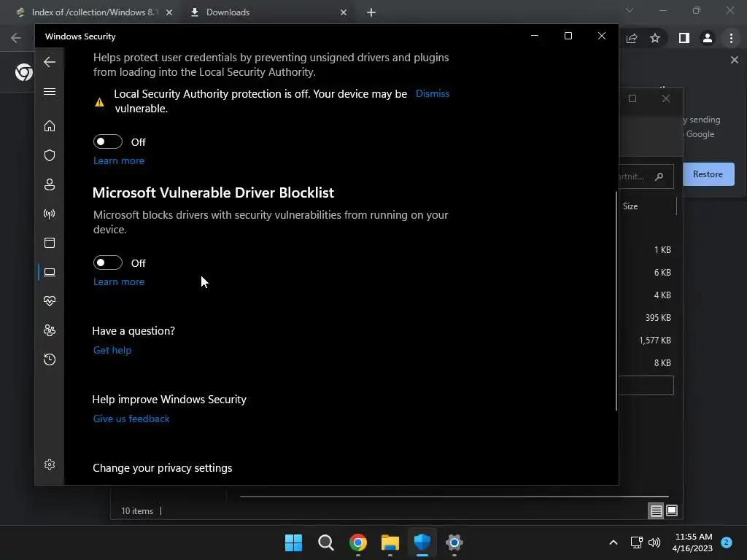Click Give us feedback link
The image size is (747, 560).
131,419
